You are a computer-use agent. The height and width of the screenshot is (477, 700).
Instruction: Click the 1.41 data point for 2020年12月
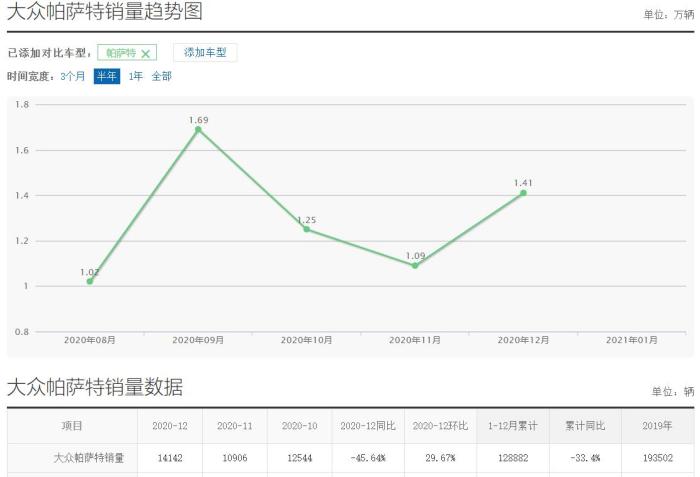click(x=523, y=193)
